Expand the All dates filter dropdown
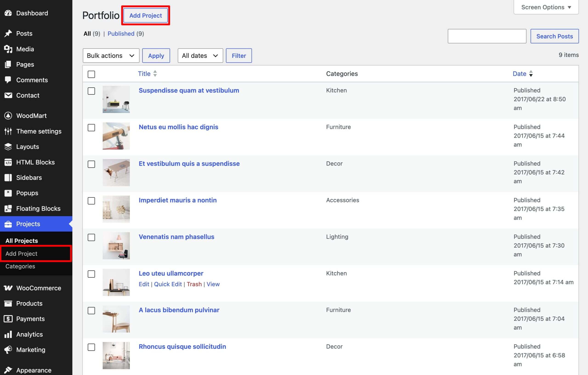The image size is (588, 375). click(200, 56)
